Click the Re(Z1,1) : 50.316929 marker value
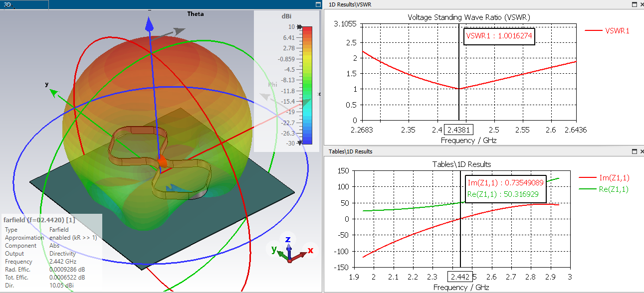The image size is (644, 293). pos(503,194)
